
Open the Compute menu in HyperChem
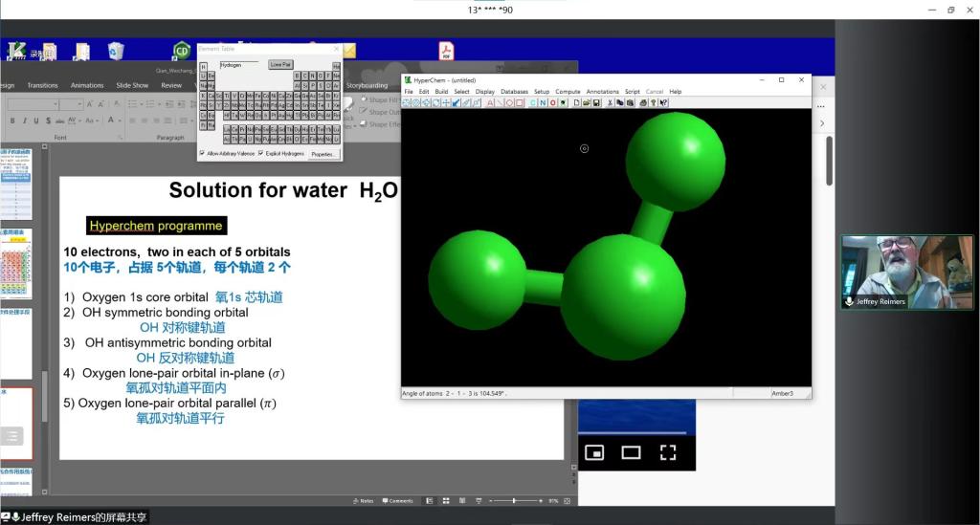point(568,92)
